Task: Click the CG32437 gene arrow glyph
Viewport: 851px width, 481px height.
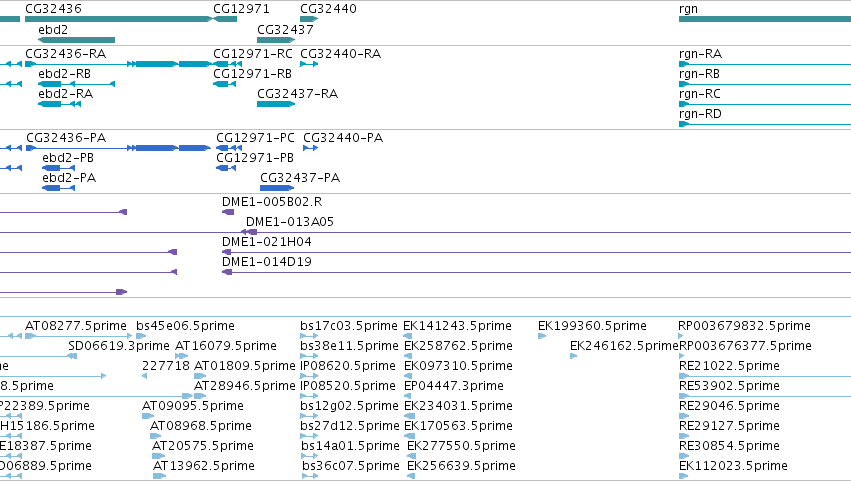Action: (x=276, y=40)
